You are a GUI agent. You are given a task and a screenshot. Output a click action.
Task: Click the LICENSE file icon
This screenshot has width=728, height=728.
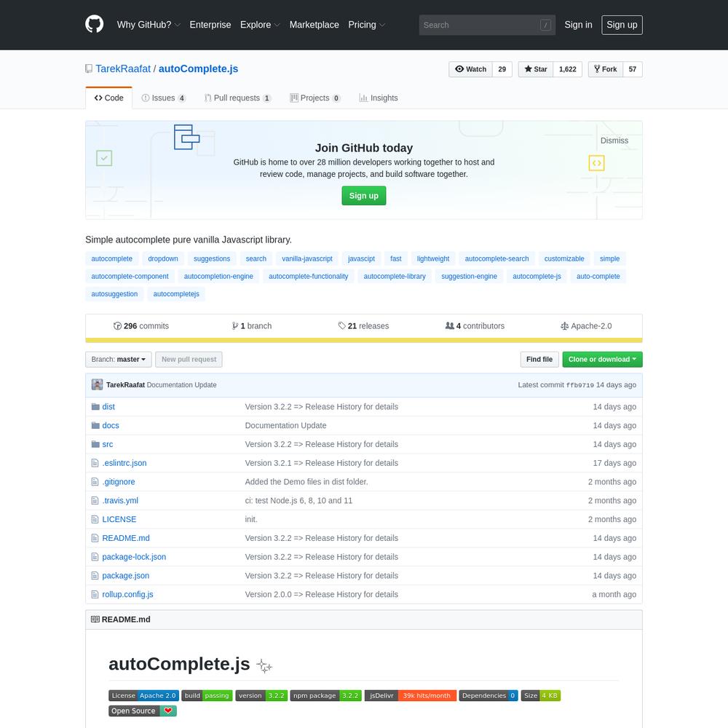click(95, 519)
